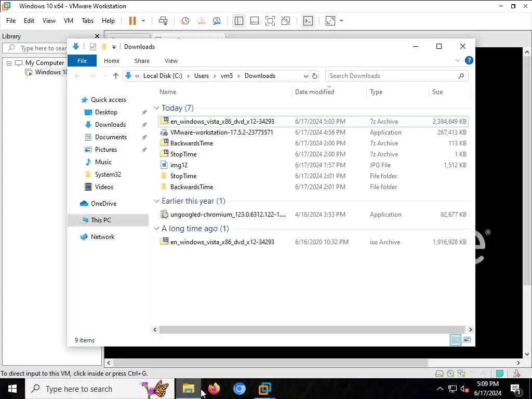Click the Search Downloads field
Image resolution: width=532 pixels, height=399 pixels.
tap(396, 76)
